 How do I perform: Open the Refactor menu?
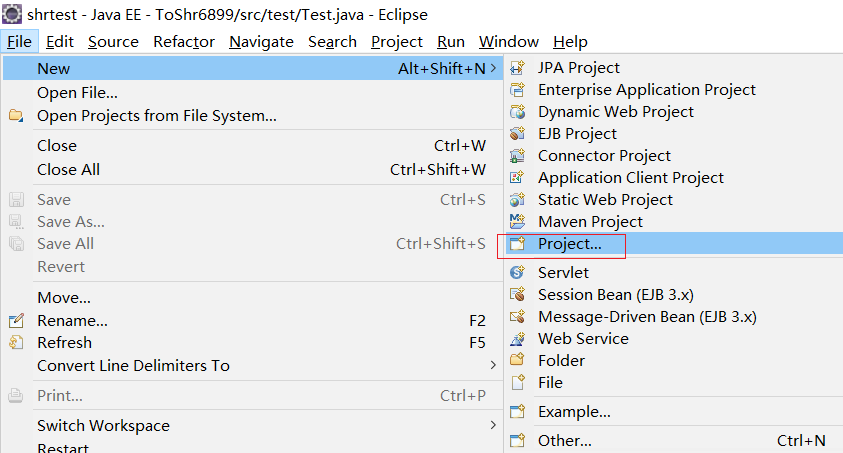pyautogui.click(x=184, y=41)
